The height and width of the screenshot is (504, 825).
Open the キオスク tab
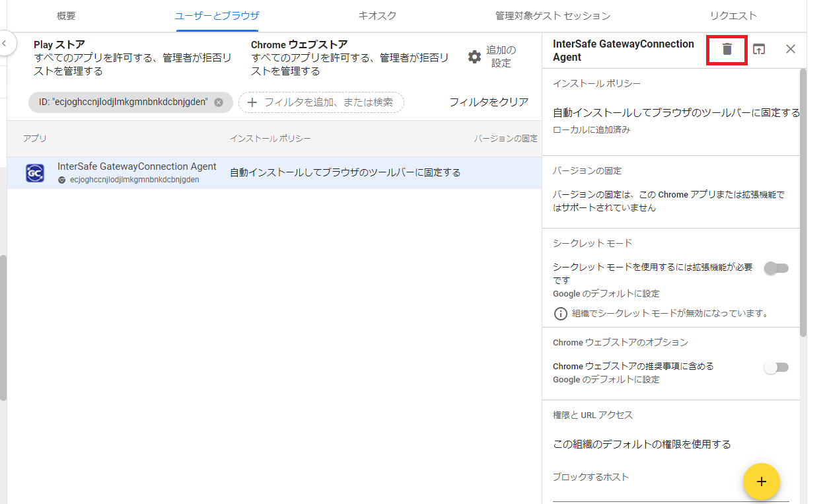(x=377, y=16)
